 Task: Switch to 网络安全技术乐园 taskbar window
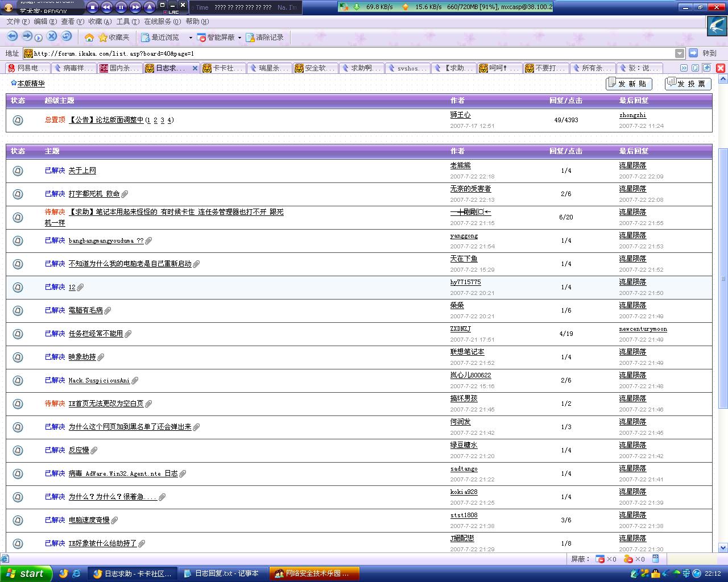pyautogui.click(x=314, y=573)
